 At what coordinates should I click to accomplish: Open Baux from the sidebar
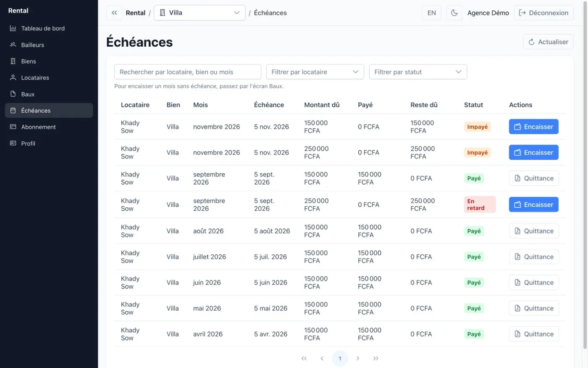49,94
